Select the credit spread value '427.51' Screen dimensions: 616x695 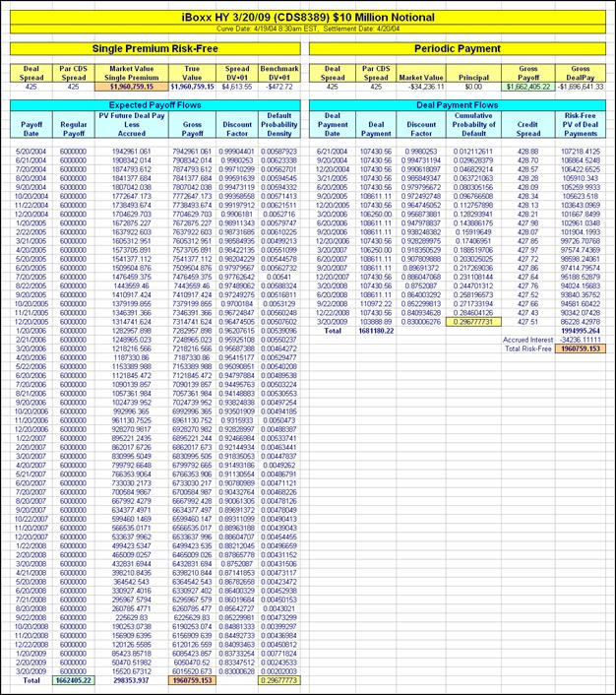[x=527, y=322]
